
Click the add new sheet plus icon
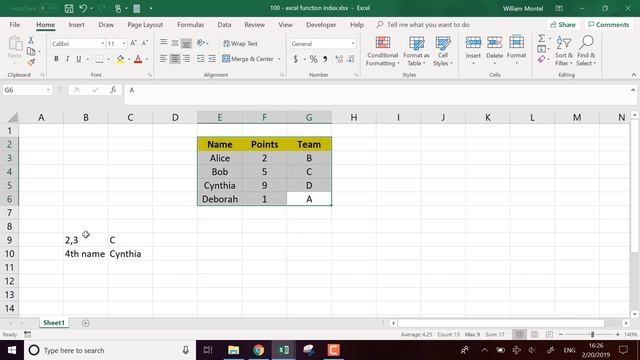(x=85, y=323)
